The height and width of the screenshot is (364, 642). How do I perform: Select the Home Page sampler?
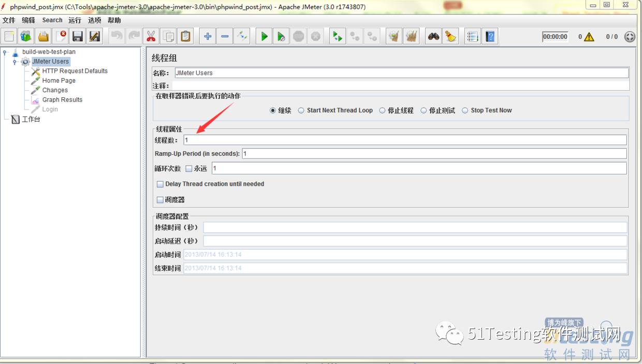coord(59,81)
